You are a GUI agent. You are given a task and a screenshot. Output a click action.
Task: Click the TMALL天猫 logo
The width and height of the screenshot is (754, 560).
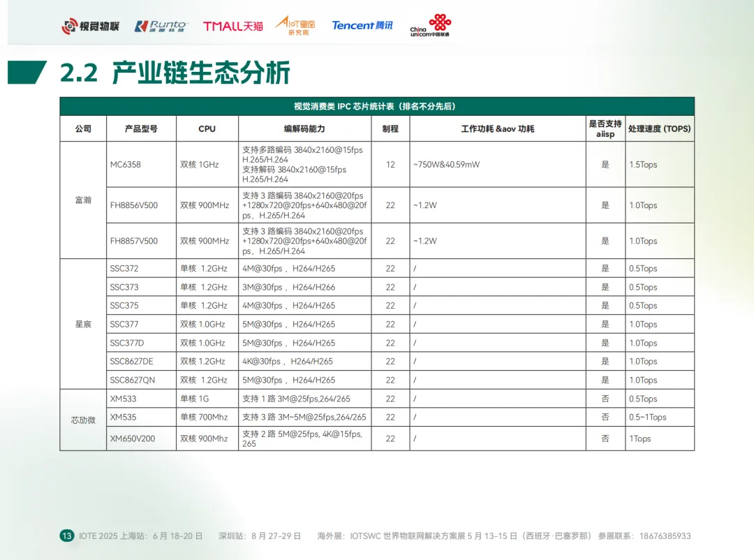(232, 26)
